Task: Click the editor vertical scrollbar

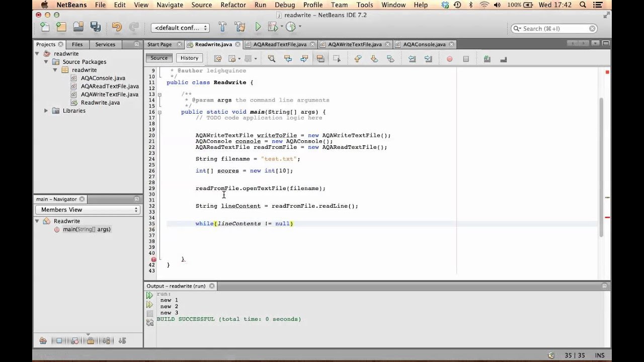Action: (601, 167)
